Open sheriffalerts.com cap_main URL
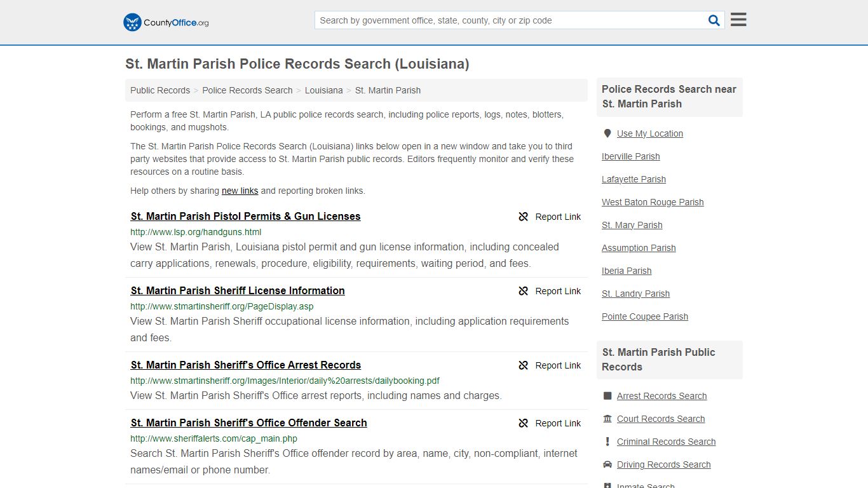 [214, 438]
